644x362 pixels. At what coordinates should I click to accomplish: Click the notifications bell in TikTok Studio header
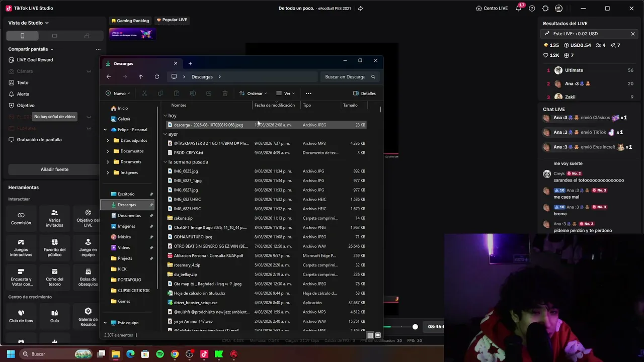(519, 8)
